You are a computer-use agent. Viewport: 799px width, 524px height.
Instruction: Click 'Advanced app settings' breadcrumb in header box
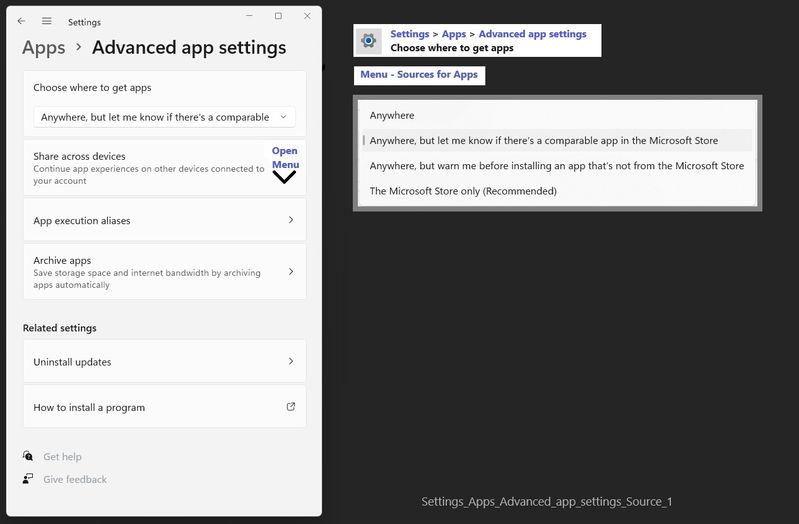[x=532, y=34]
